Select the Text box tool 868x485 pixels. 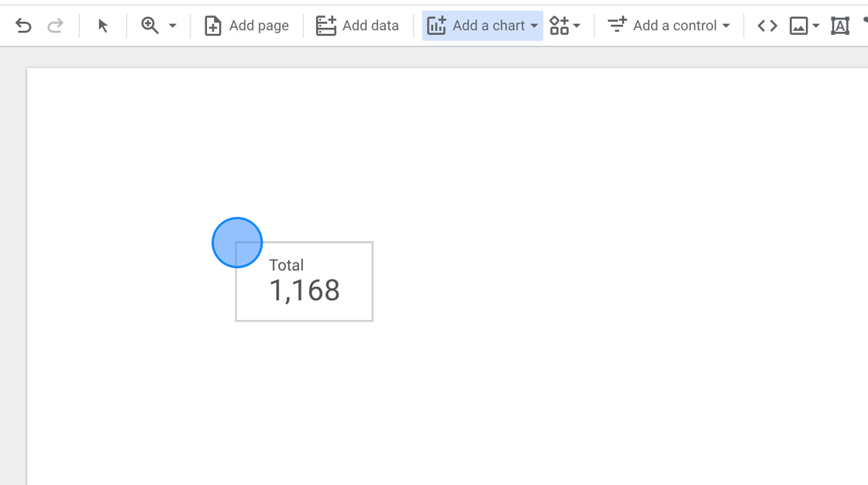[x=840, y=26]
